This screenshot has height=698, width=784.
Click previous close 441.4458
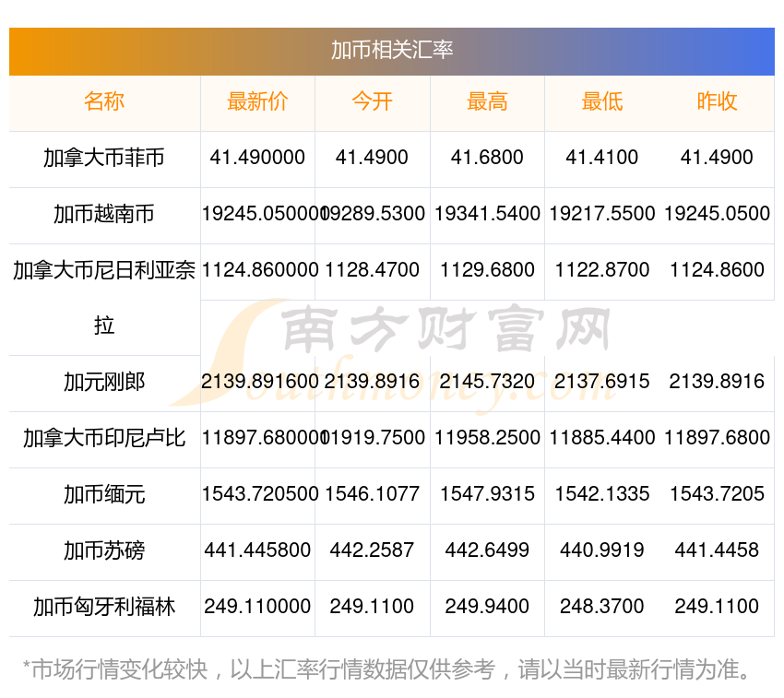[717, 550]
